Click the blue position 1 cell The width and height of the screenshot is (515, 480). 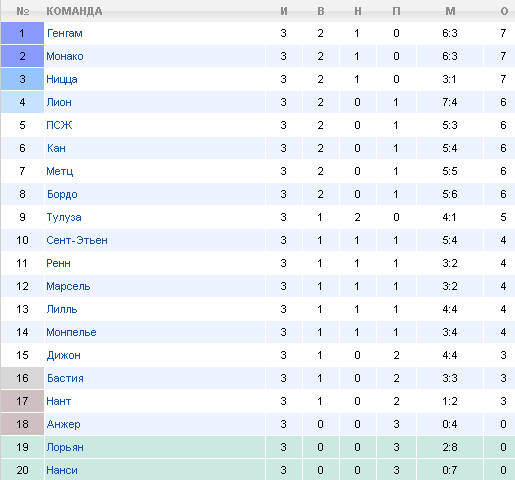(x=22, y=33)
